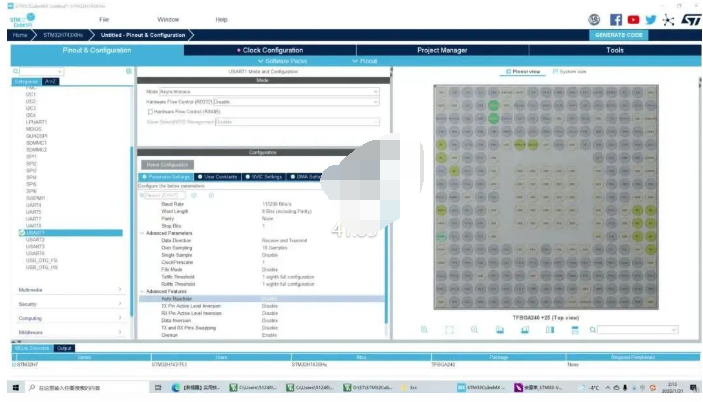Open the File menu
This screenshot has width=703, height=402.
coord(104,20)
